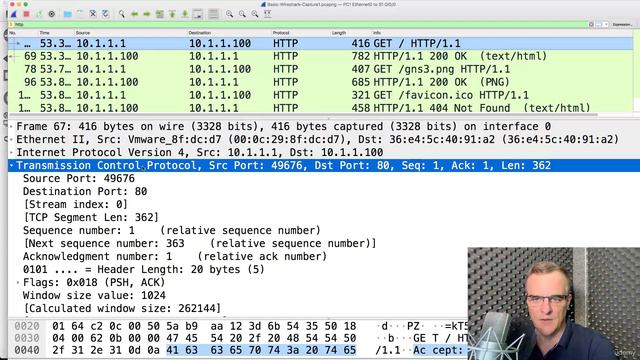Image resolution: width=640 pixels, height=360 pixels.
Task: Click the Expression button
Action: click(622, 24)
